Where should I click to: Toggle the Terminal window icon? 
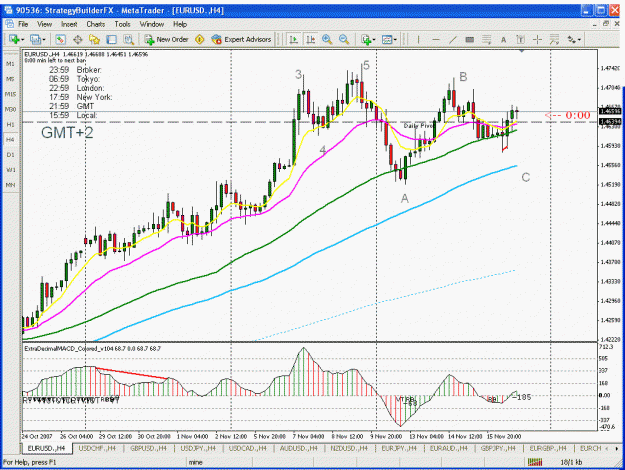[111, 39]
